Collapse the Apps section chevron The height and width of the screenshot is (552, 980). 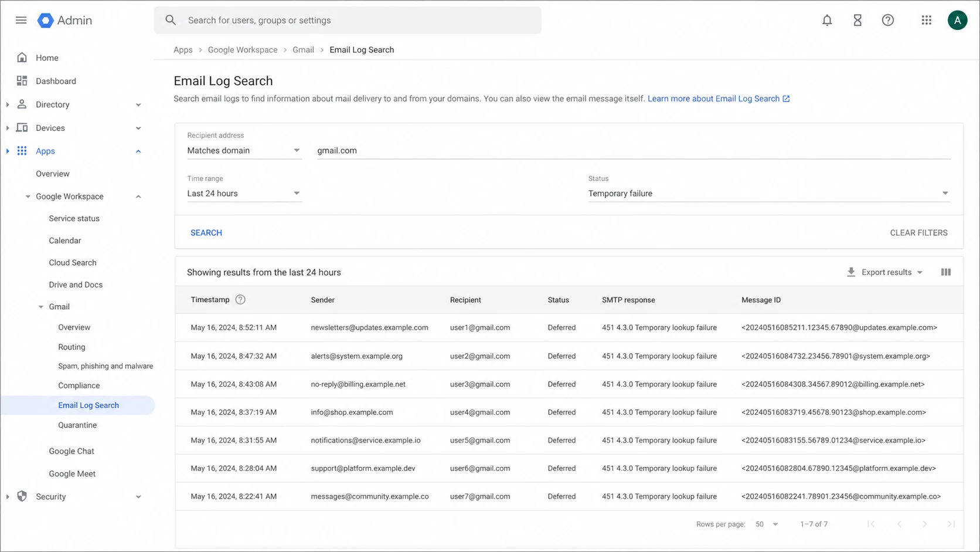pyautogui.click(x=138, y=151)
